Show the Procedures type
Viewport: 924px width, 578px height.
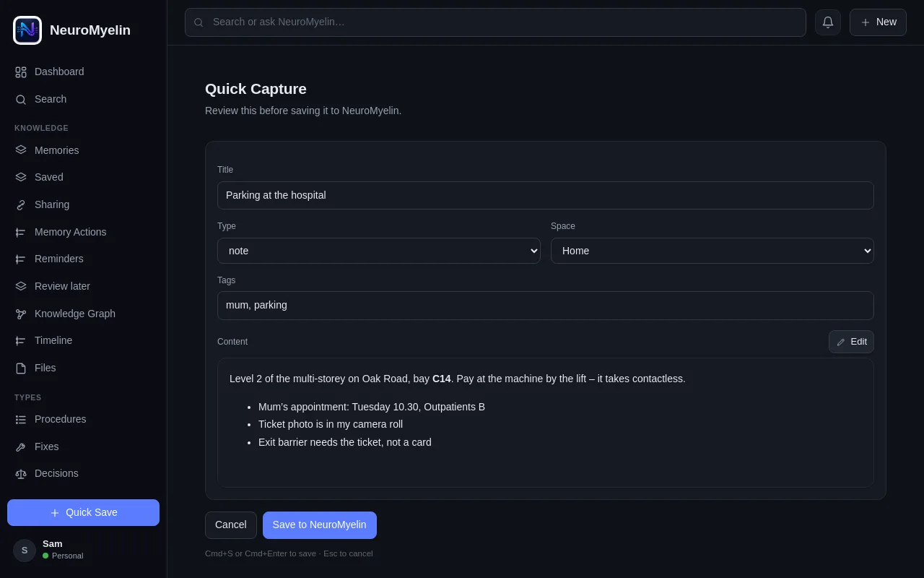(83, 419)
